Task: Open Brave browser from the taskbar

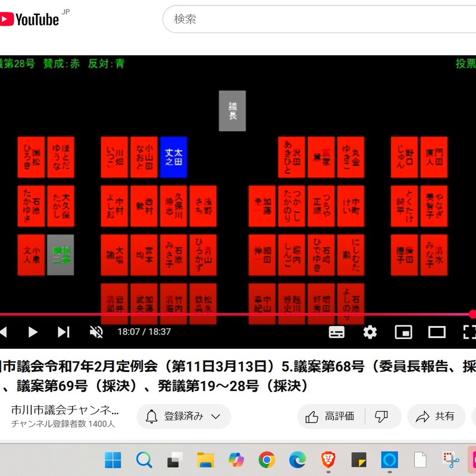Action: click(328, 459)
